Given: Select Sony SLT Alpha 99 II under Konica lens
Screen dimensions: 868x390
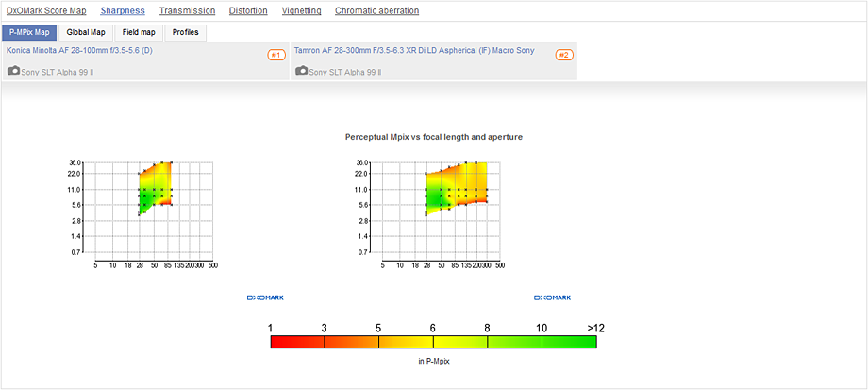Looking at the screenshot, I should (57, 72).
